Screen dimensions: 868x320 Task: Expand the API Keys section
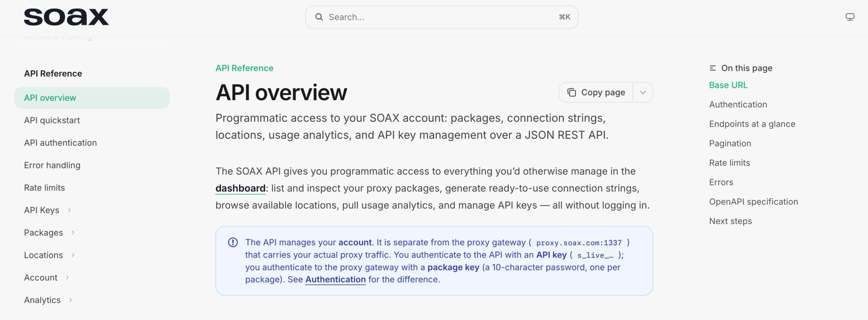click(70, 210)
